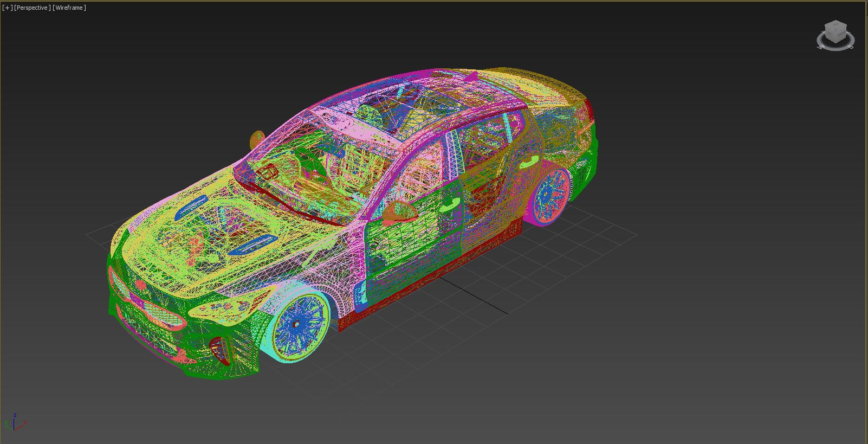Open the Perspective point-of-view menu
This screenshot has width=868, height=444.
point(33,8)
